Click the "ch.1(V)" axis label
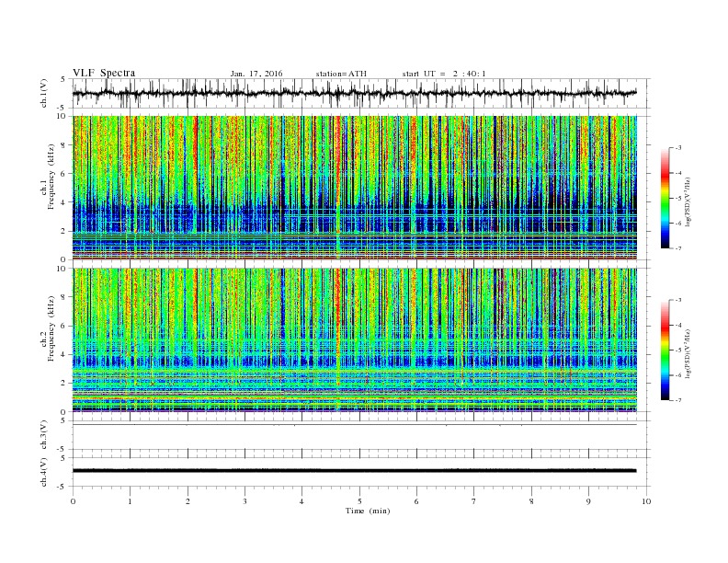Viewport: 728px width, 563px height. tap(44, 93)
